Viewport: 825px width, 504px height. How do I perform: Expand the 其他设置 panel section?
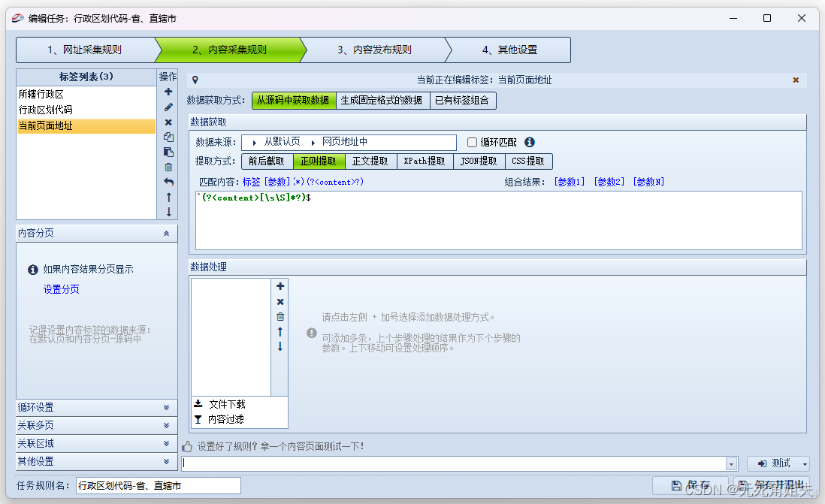(x=166, y=461)
